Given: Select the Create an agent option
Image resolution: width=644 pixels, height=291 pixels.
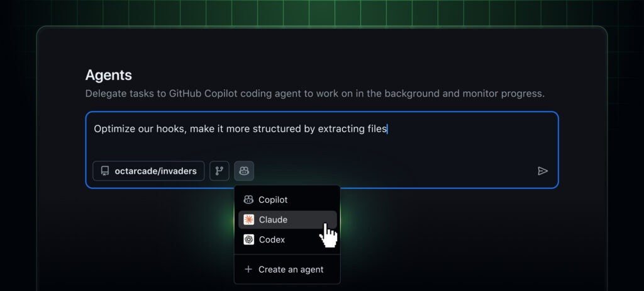Looking at the screenshot, I should 291,270.
